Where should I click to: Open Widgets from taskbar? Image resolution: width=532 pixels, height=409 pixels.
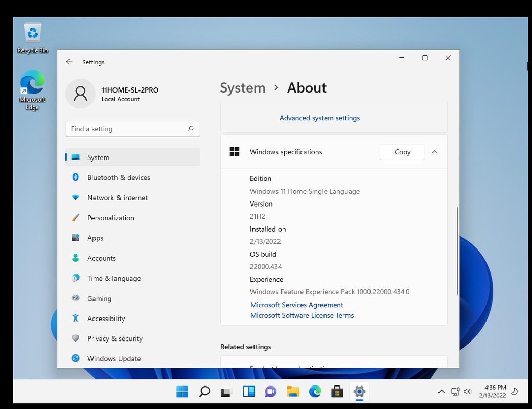[x=249, y=391]
